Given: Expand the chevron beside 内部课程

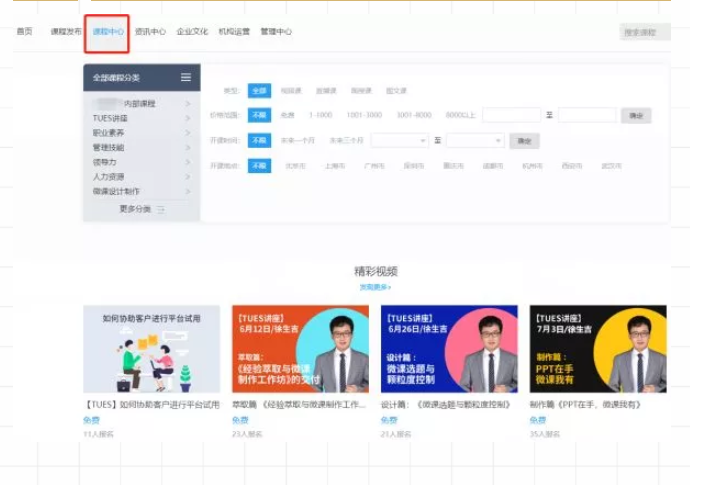Looking at the screenshot, I should click(x=188, y=104).
